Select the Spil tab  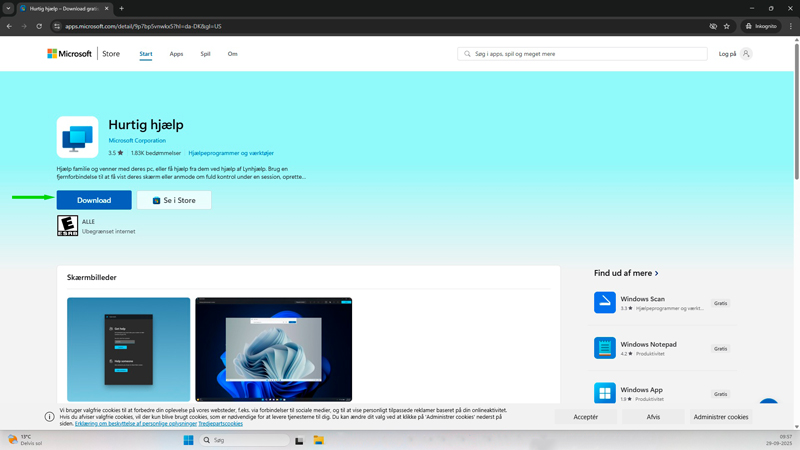point(205,54)
